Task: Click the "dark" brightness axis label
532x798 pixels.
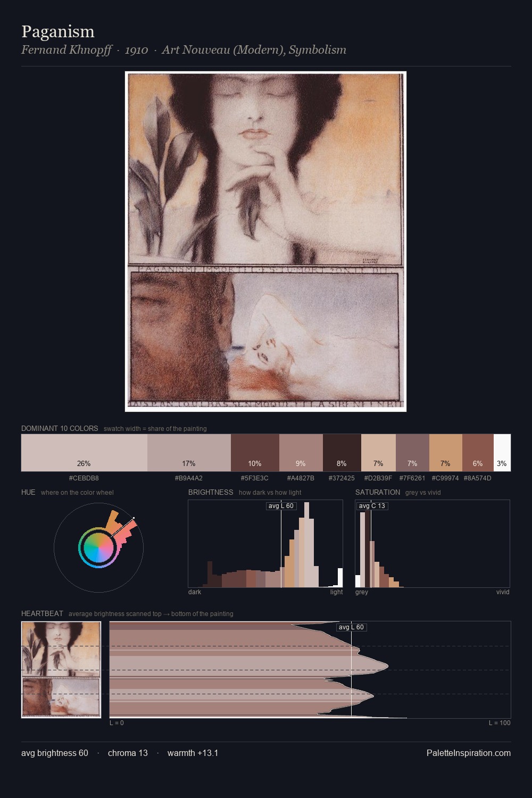Action: (195, 592)
